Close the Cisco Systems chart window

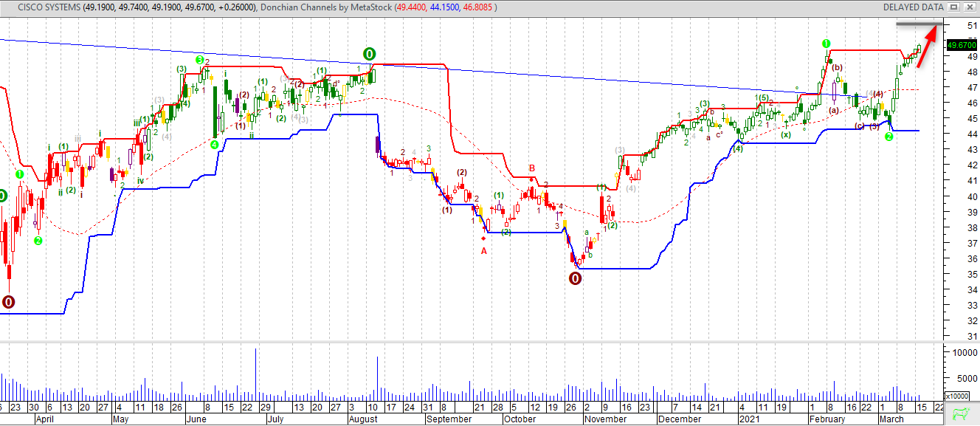click(968, 7)
